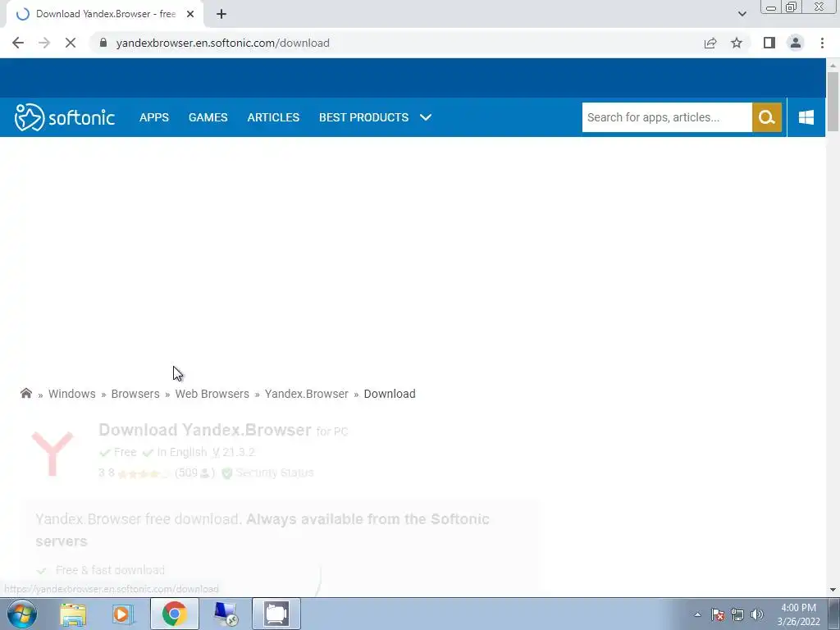Image resolution: width=840 pixels, height=630 pixels.
Task: Focus the Search for apps, articles field
Action: (x=667, y=117)
